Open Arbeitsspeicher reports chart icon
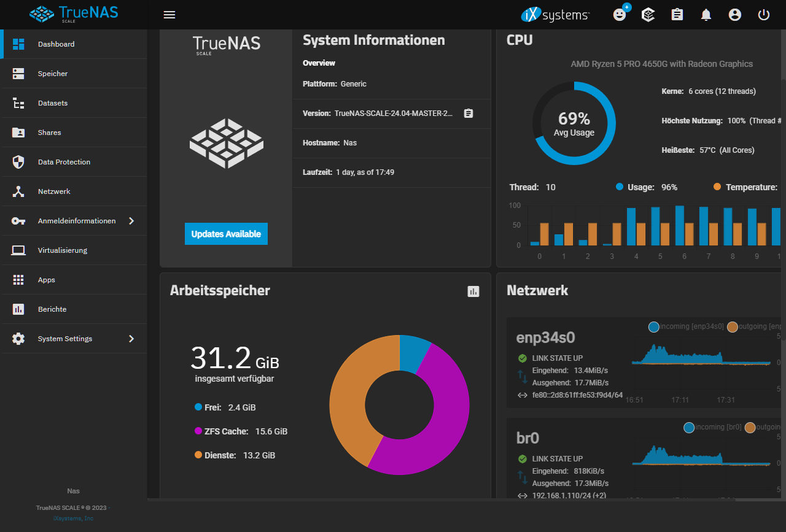The image size is (786, 532). [x=473, y=291]
